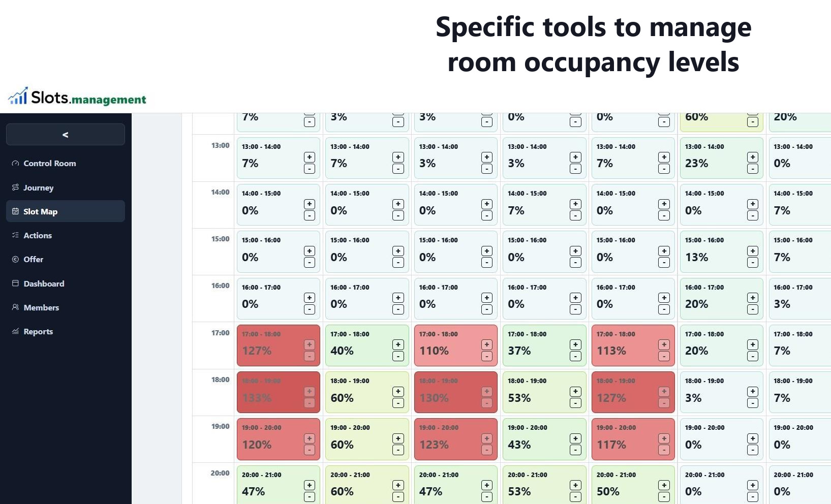Collapse the sidebar with the back arrow

tap(65, 135)
